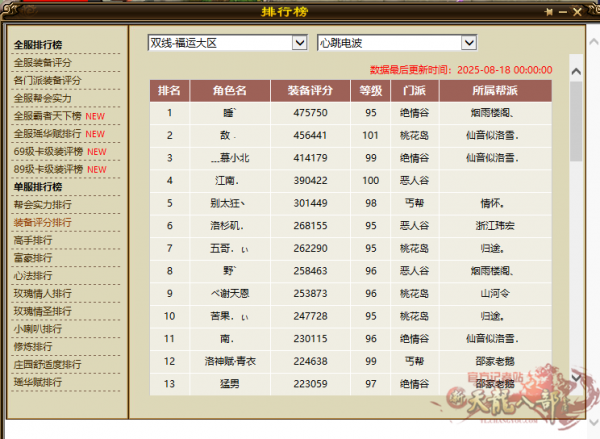The height and width of the screenshot is (439, 600).
Task: Click the 排名 column header
Action: click(170, 91)
